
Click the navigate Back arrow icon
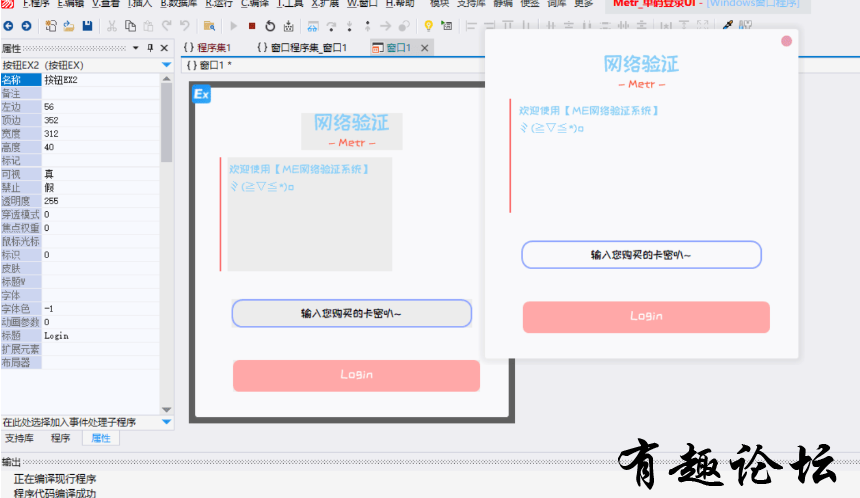coord(9,26)
